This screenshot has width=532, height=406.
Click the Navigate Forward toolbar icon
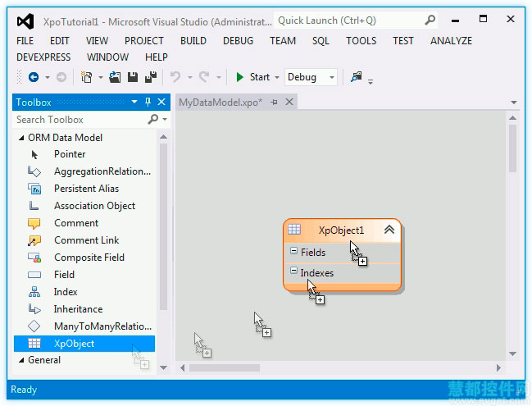(x=61, y=77)
